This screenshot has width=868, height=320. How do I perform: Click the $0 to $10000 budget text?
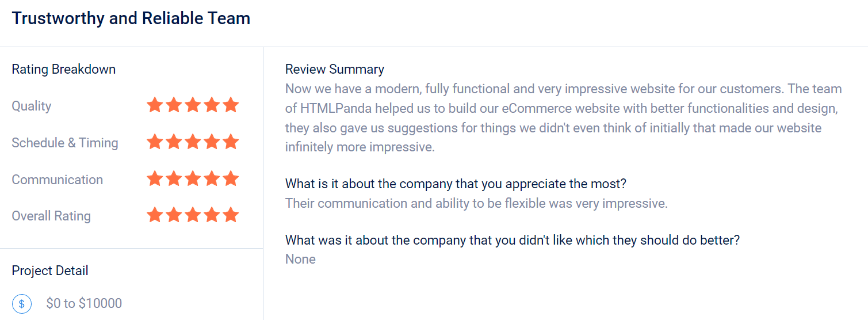(84, 303)
